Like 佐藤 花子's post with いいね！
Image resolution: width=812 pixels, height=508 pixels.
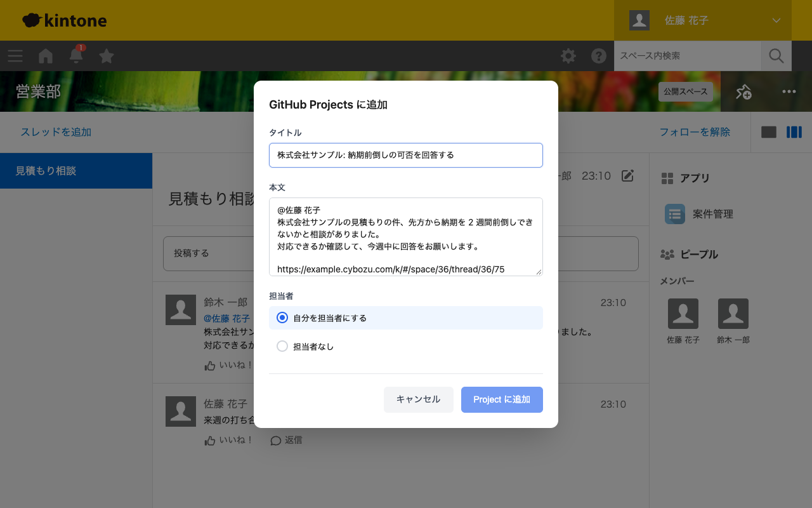(x=229, y=440)
